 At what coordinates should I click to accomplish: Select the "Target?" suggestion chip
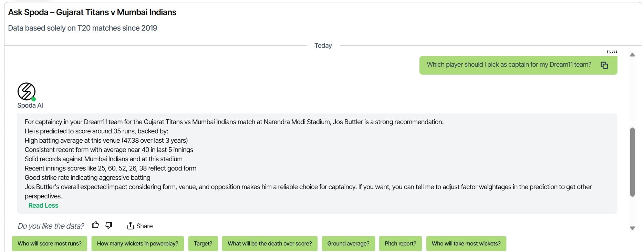tap(203, 243)
